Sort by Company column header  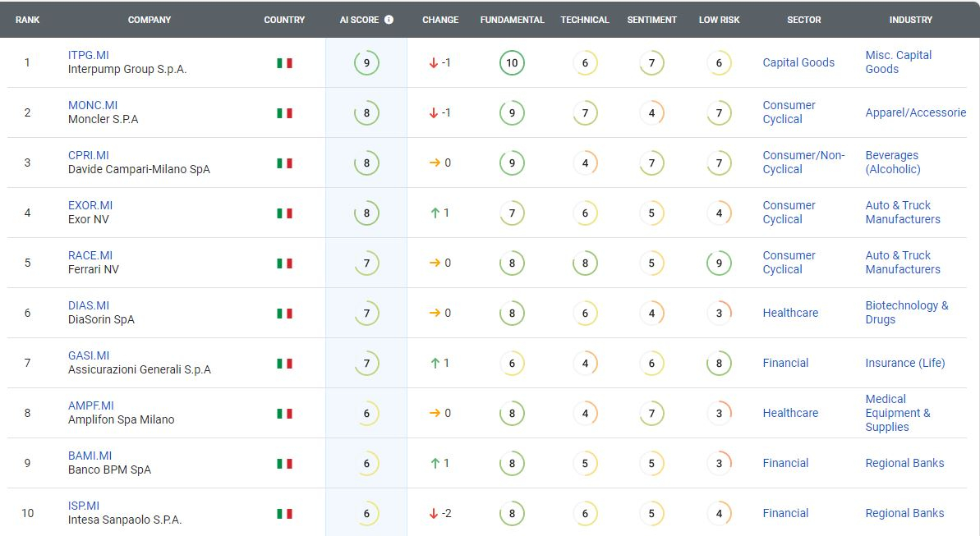(150, 20)
